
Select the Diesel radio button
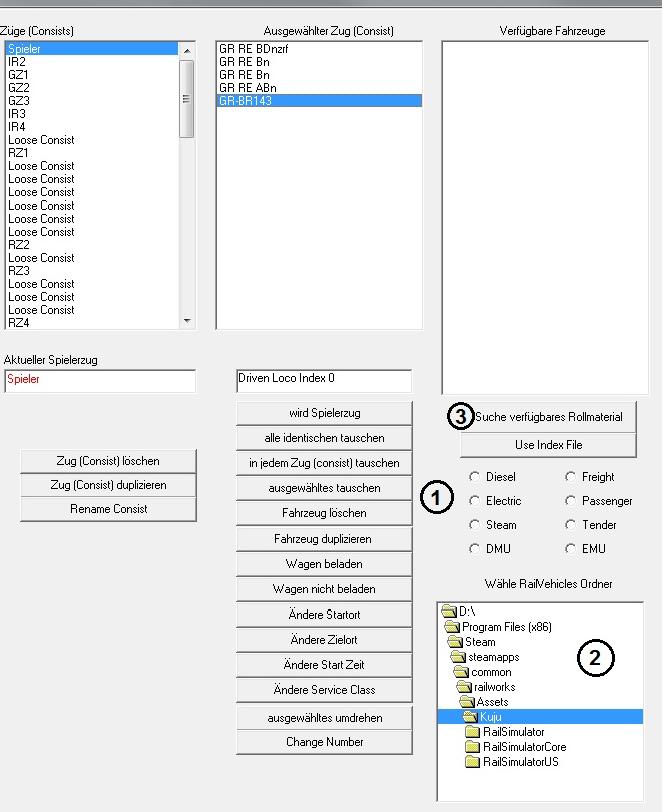(x=474, y=476)
